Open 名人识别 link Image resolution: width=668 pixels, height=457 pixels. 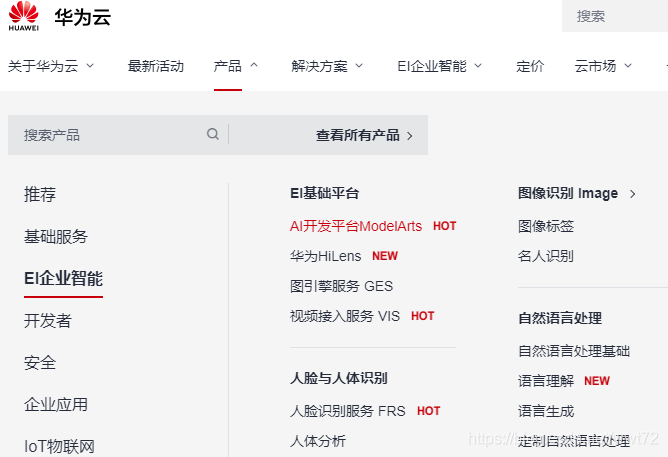pos(546,256)
